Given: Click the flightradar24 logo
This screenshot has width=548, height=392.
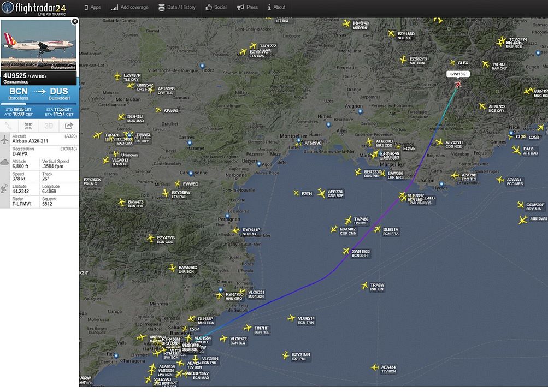Looking at the screenshot, I should (x=33, y=8).
